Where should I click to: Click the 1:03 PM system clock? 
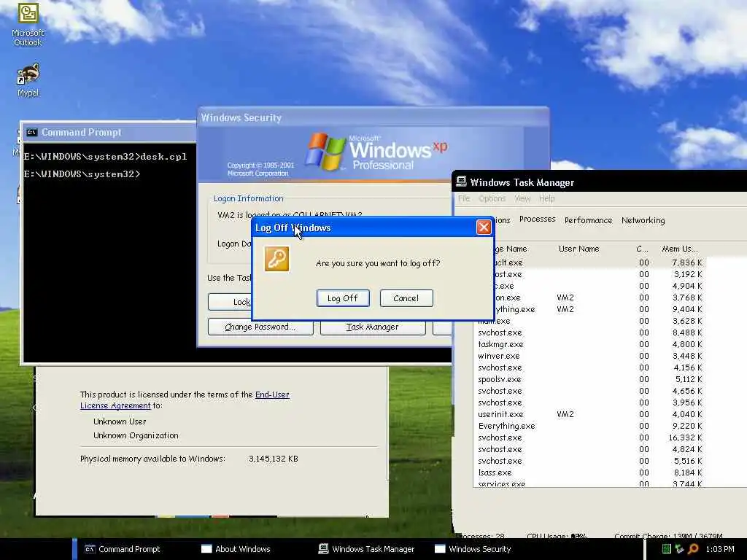click(x=719, y=549)
